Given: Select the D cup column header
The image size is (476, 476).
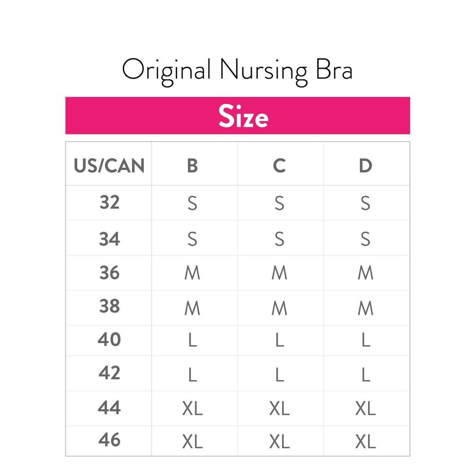Looking at the screenshot, I should click(365, 166).
